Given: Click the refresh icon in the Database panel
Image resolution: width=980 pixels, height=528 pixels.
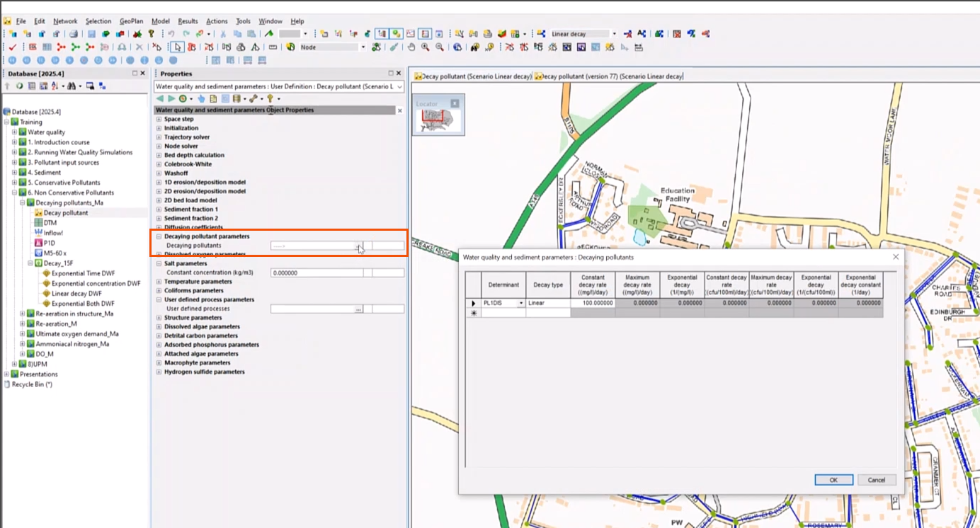Looking at the screenshot, I should pos(19,86).
